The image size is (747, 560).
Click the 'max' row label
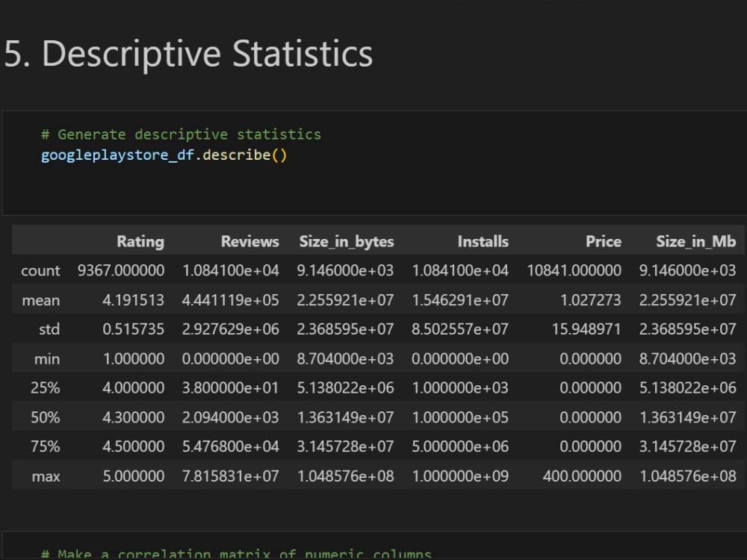tap(46, 476)
